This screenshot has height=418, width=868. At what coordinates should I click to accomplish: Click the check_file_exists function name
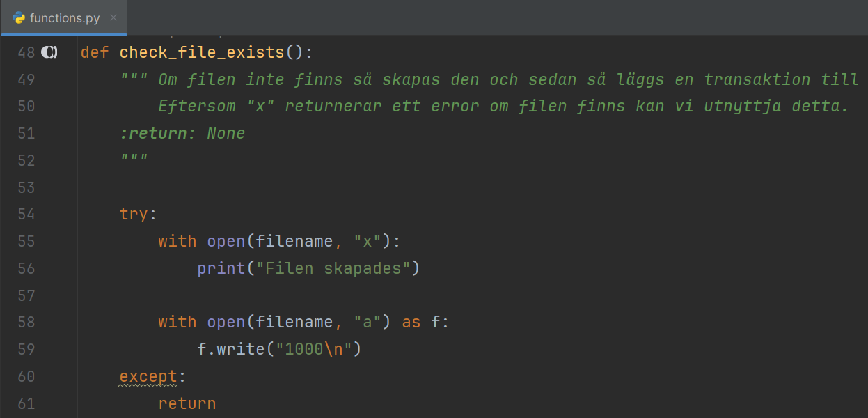[x=202, y=52]
